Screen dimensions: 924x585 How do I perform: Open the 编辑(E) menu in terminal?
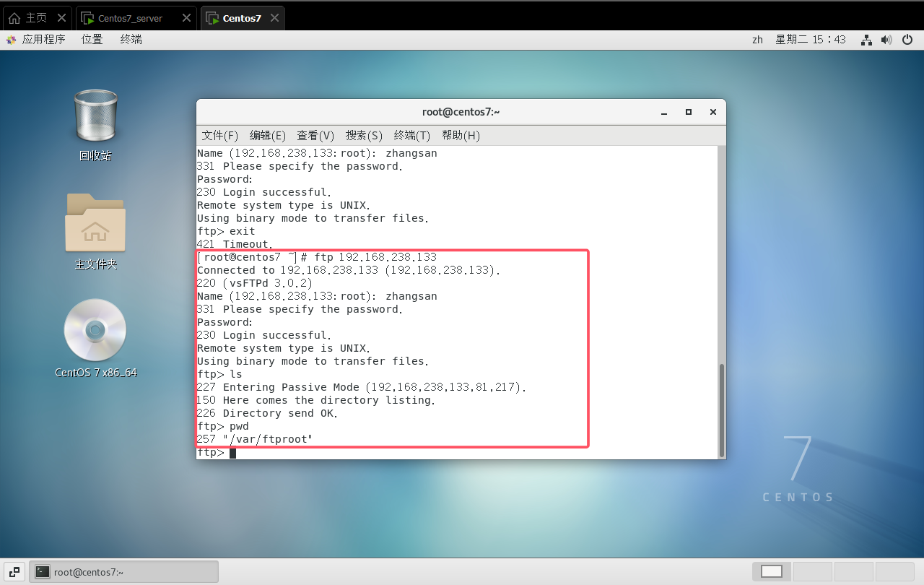pyautogui.click(x=268, y=135)
